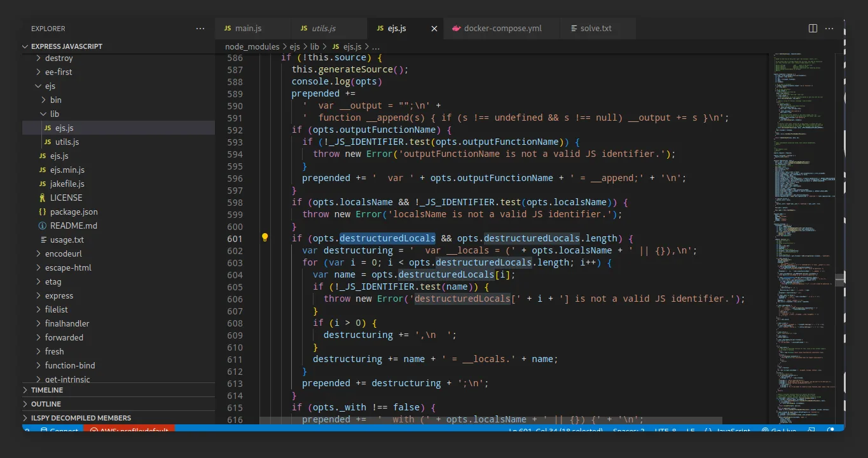This screenshot has width=868, height=458.
Task: Open the editor's more actions ellipsis menu
Action: click(829, 29)
